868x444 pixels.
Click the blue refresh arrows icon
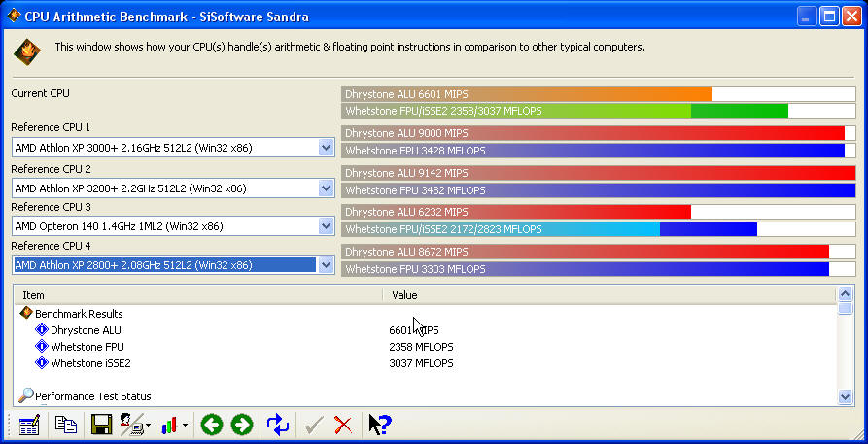coord(277,425)
